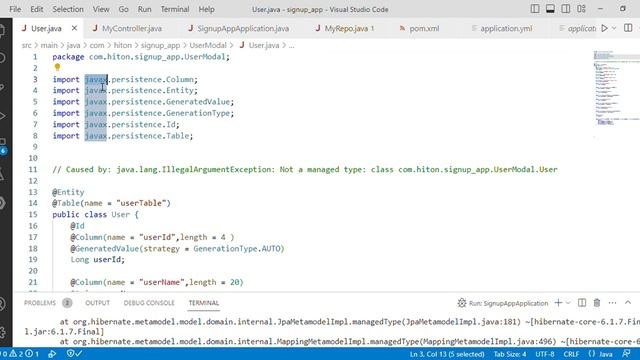Toggle the primary side bar layout icon
This screenshot has height=360, width=640.
coord(535,9)
